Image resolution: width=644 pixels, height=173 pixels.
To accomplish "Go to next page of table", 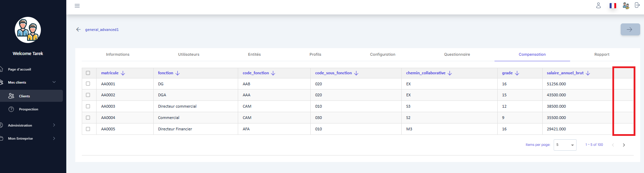I will [624, 145].
